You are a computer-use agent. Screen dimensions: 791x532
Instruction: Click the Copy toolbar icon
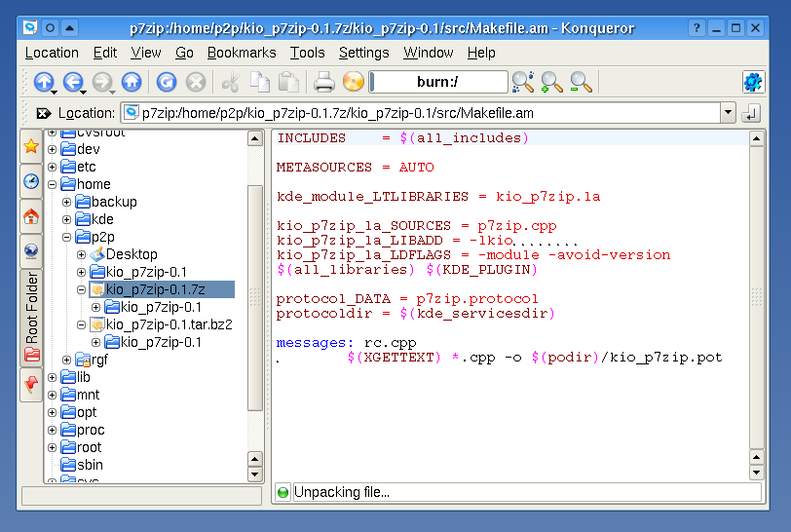260,82
